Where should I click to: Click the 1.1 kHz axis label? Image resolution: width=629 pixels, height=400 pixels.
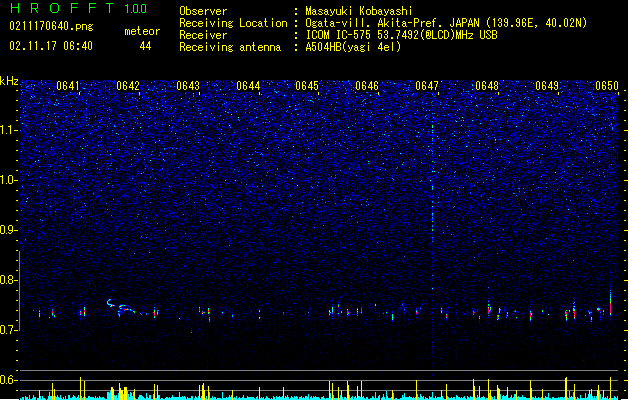click(9, 130)
